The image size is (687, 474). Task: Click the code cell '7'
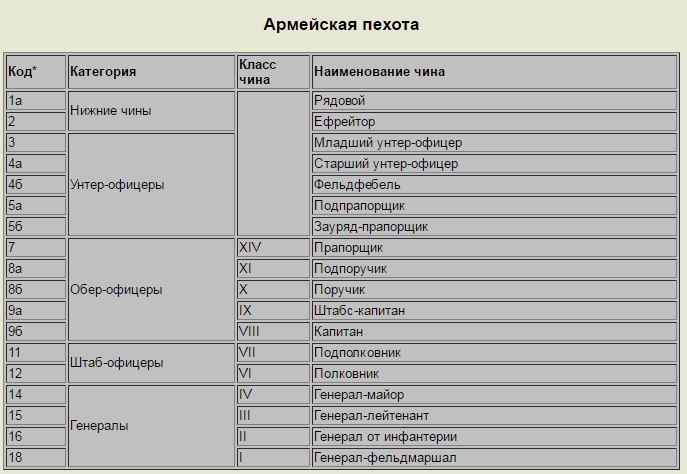coord(36,248)
